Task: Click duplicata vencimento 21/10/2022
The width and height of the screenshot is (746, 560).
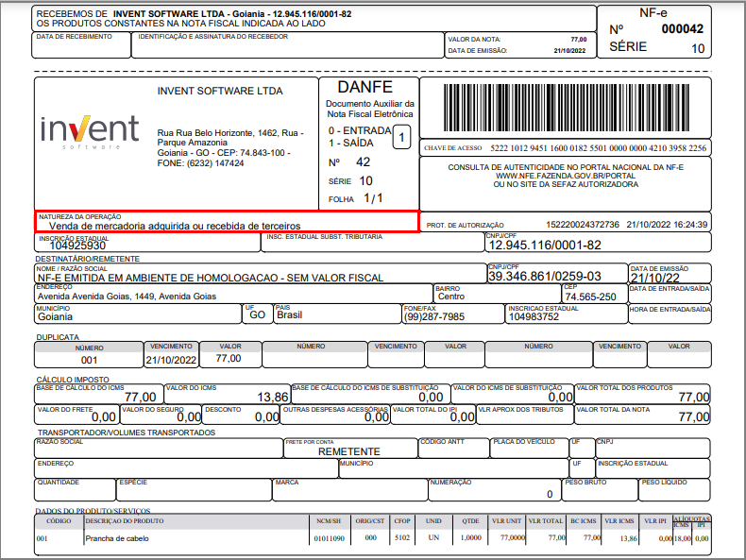Action: (171, 360)
